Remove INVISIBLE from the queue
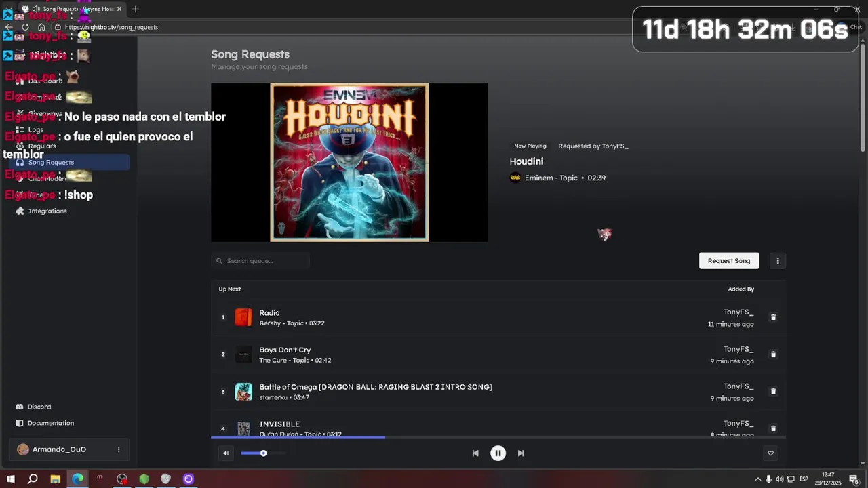 tap(773, 428)
